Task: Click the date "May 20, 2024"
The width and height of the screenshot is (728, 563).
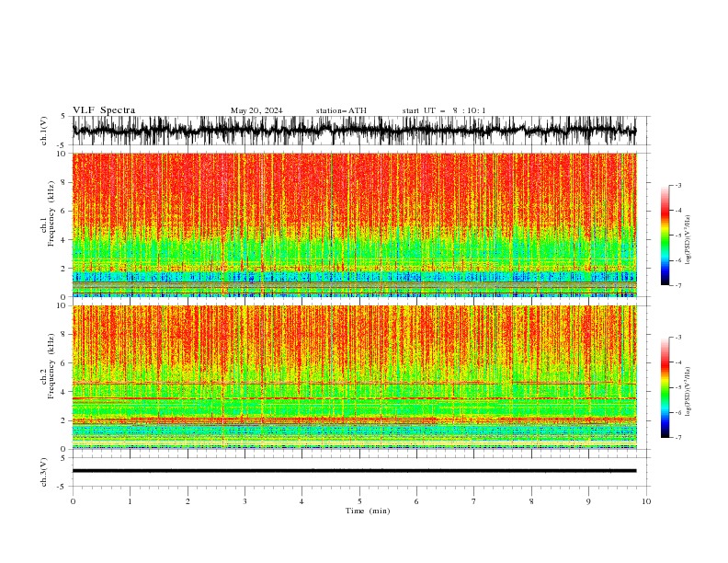Action: [x=256, y=110]
